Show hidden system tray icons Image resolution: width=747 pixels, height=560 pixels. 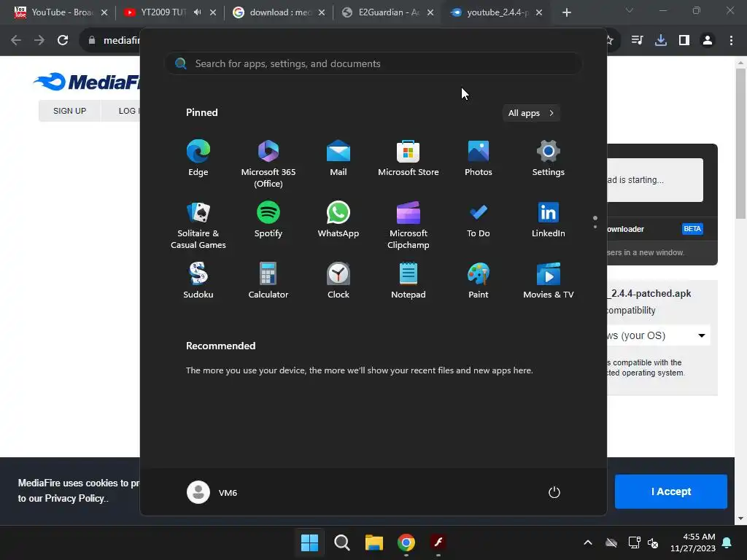[588, 542]
